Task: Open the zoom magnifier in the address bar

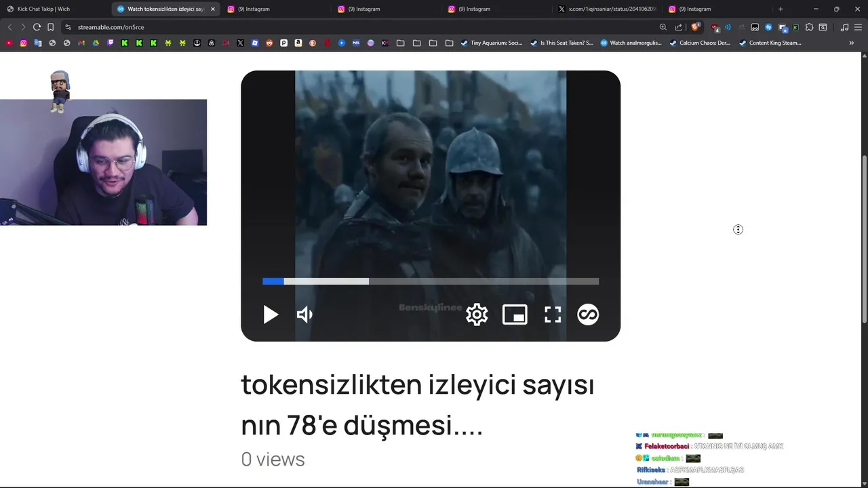Action: pos(663,27)
